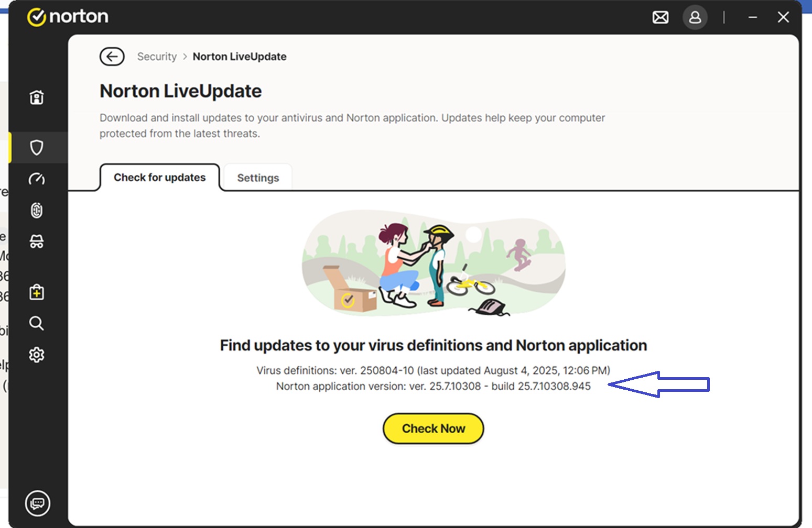Click the family bike illustration
The width and height of the screenshot is (812, 528).
point(434,263)
